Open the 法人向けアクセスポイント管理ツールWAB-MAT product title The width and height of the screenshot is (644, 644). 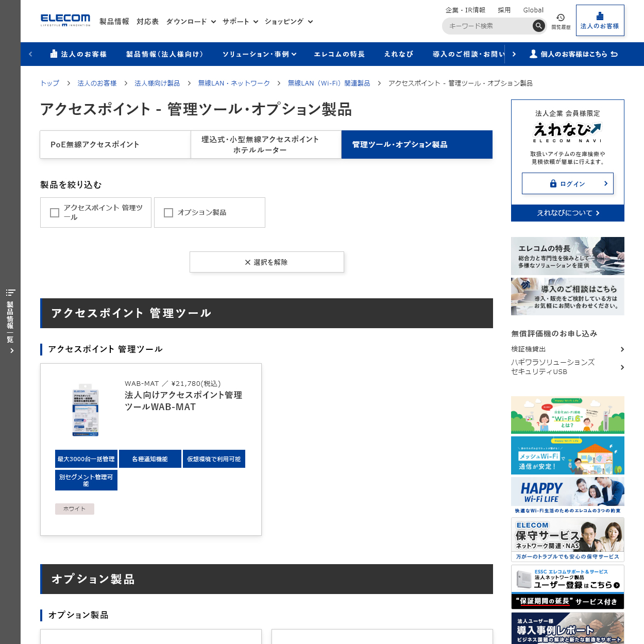(183, 401)
